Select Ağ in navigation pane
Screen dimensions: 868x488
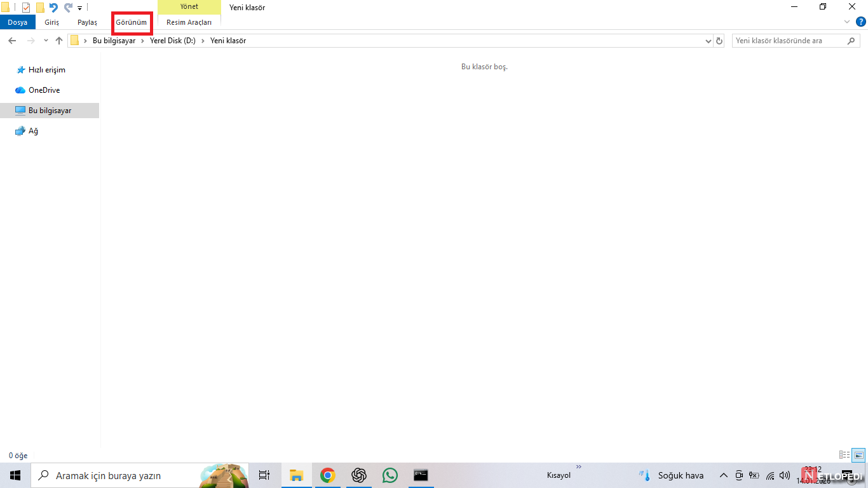click(27, 131)
